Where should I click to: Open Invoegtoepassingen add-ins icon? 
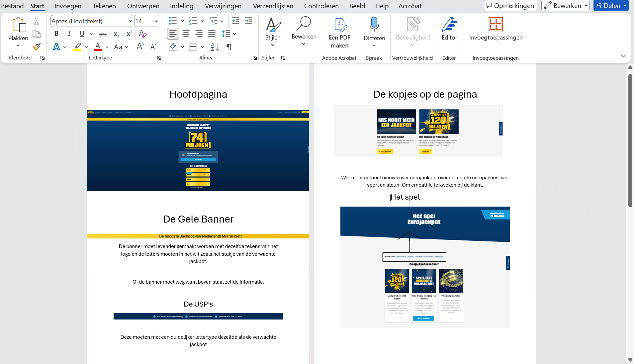pyautogui.click(x=496, y=24)
